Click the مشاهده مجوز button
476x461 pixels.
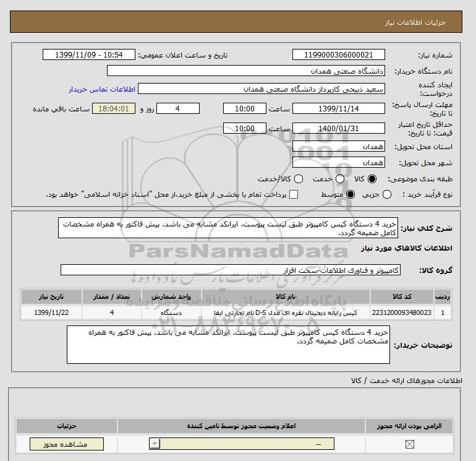coord(67,444)
